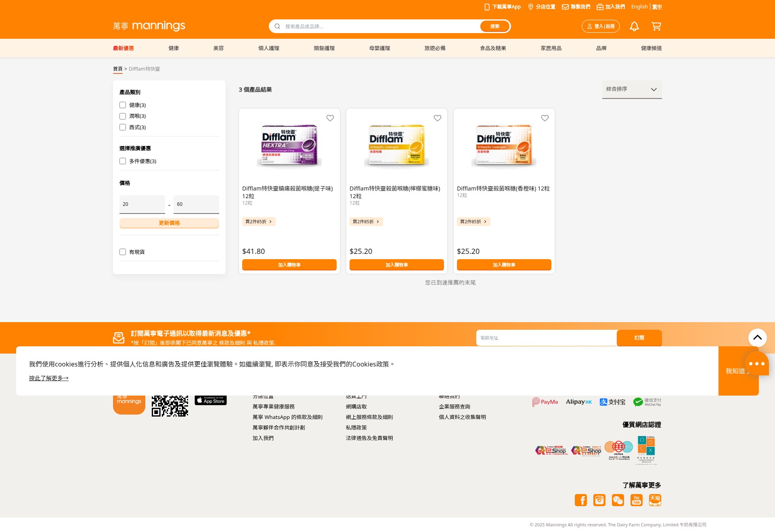Open the Tmall store icon

tap(655, 500)
